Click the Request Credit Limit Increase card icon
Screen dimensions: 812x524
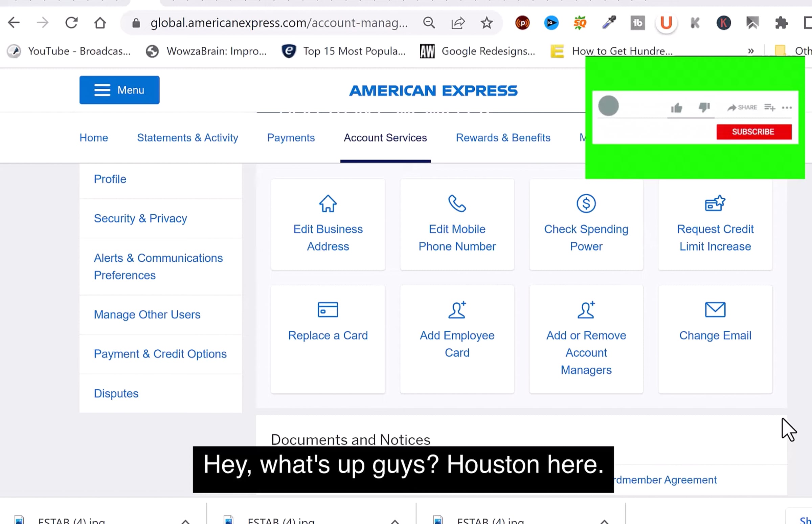click(x=715, y=203)
